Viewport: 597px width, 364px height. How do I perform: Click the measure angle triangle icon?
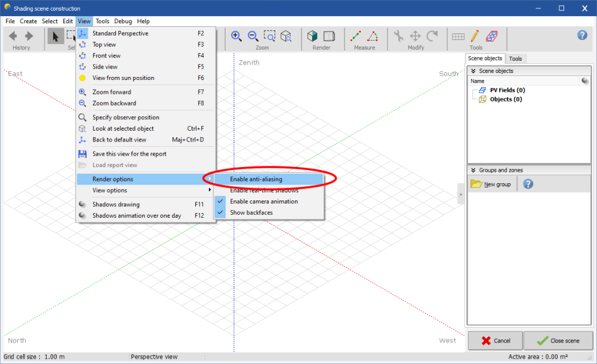coord(373,36)
